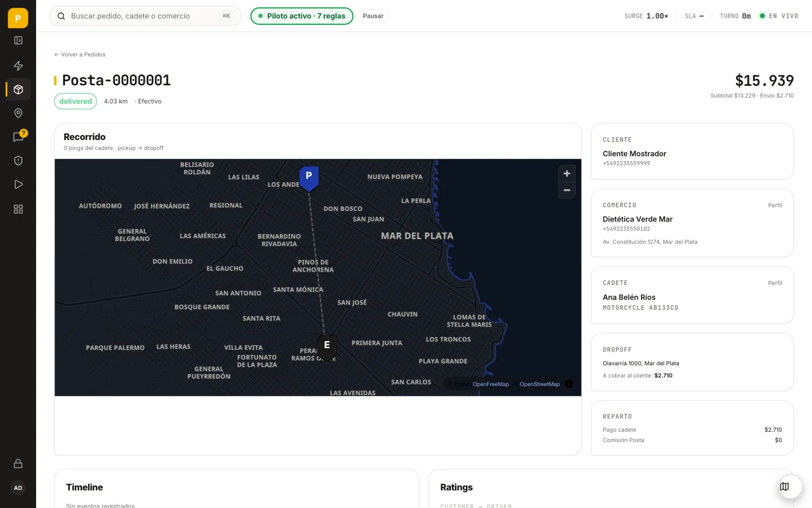Open chat messages with 7 badge

(x=19, y=137)
